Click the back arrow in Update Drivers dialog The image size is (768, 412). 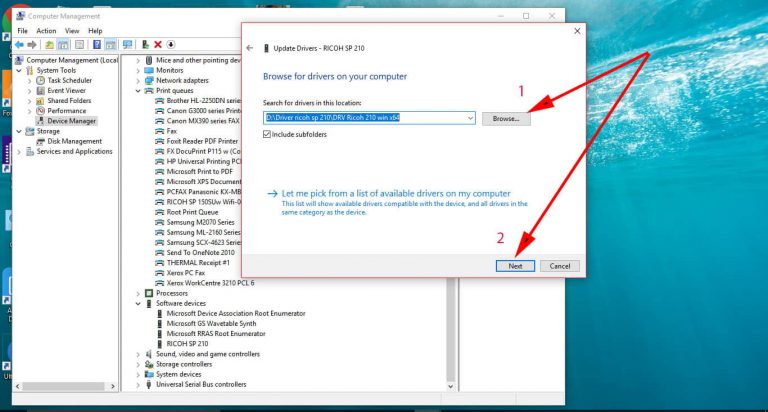pos(250,48)
